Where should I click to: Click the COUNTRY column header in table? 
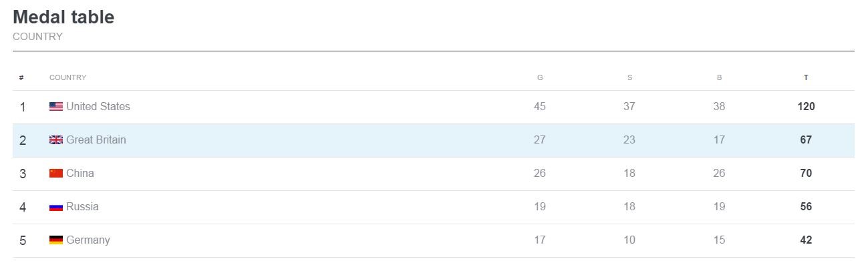tap(67, 77)
